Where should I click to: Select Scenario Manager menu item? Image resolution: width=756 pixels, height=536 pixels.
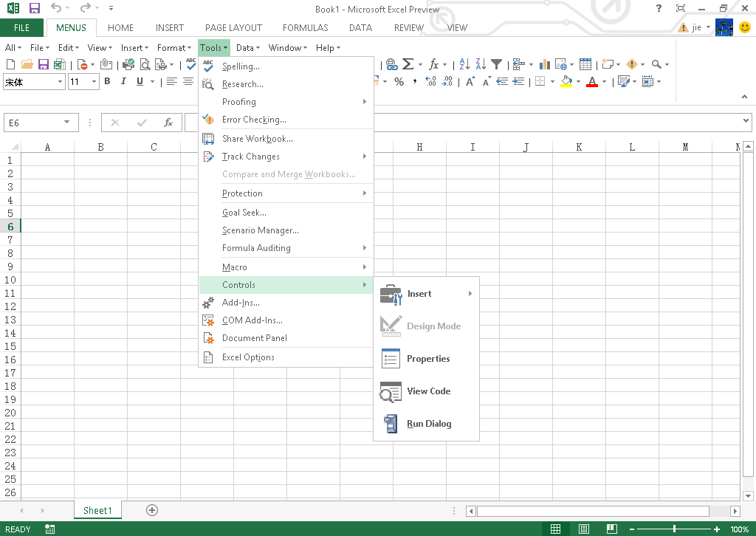click(x=286, y=230)
